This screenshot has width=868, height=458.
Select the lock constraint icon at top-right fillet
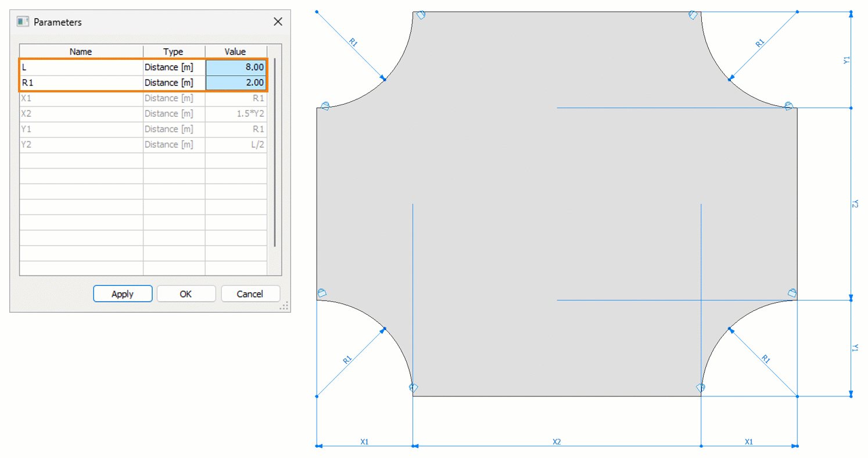click(x=692, y=15)
